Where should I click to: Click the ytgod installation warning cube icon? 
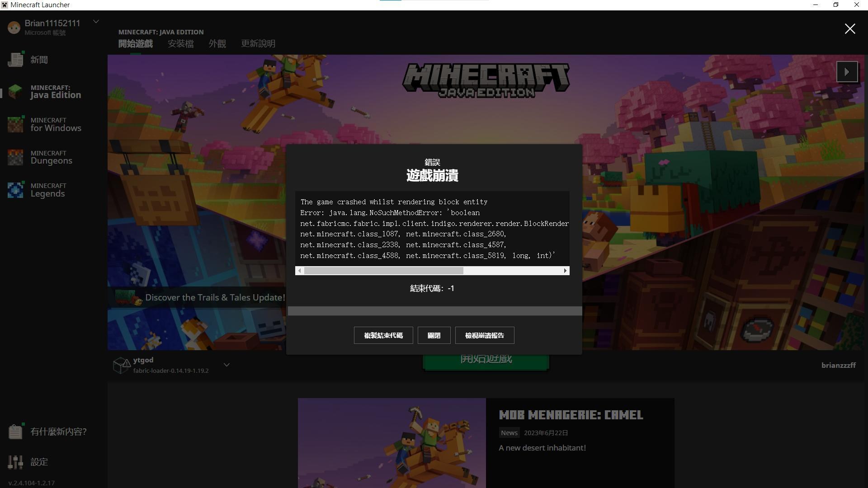[x=121, y=365]
